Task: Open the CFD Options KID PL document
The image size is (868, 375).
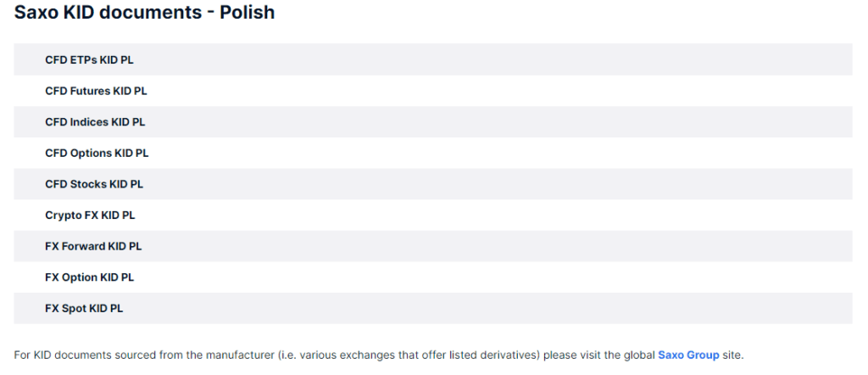Action: point(97,154)
